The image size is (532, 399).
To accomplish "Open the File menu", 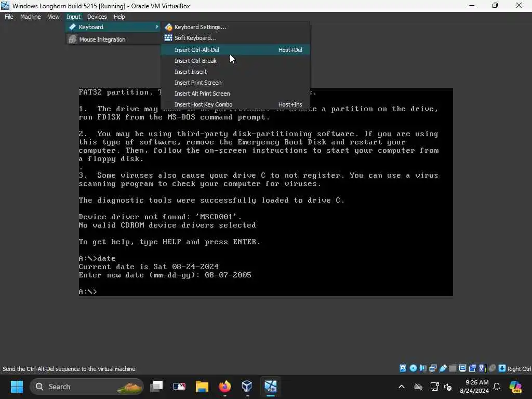I will (x=9, y=17).
